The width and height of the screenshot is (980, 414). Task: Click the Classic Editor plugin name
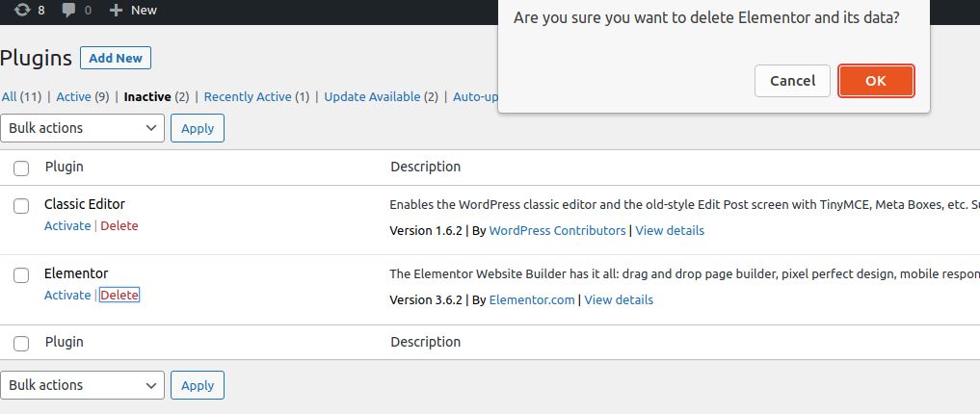pyautogui.click(x=85, y=204)
